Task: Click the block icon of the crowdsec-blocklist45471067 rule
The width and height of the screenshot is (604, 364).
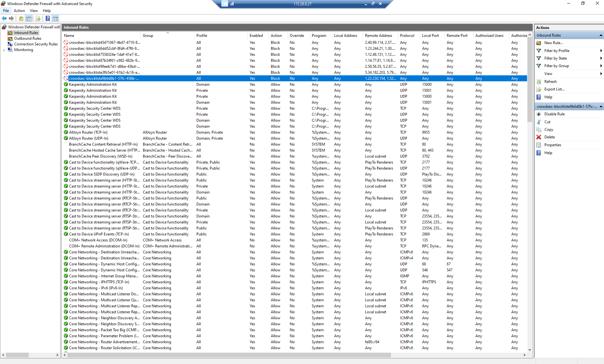Action: pos(66,43)
